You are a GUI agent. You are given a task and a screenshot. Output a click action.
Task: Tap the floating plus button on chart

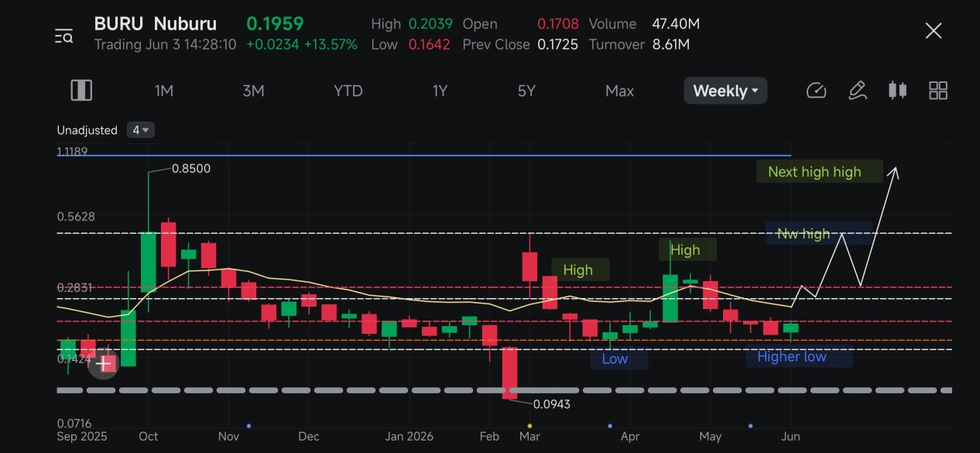[x=103, y=363]
